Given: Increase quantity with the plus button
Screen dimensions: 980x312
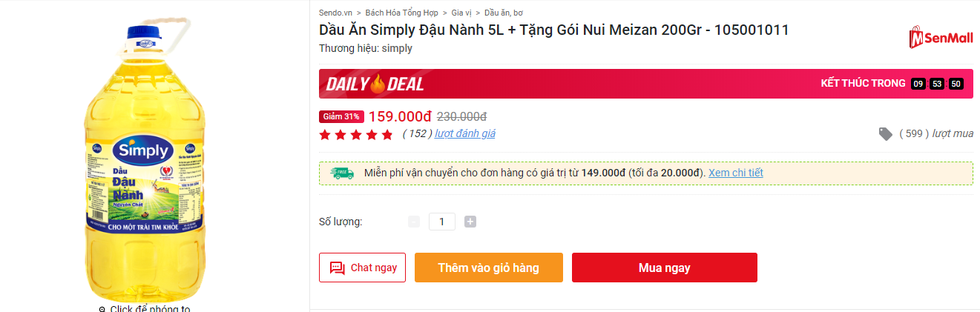Looking at the screenshot, I should coord(470,222).
